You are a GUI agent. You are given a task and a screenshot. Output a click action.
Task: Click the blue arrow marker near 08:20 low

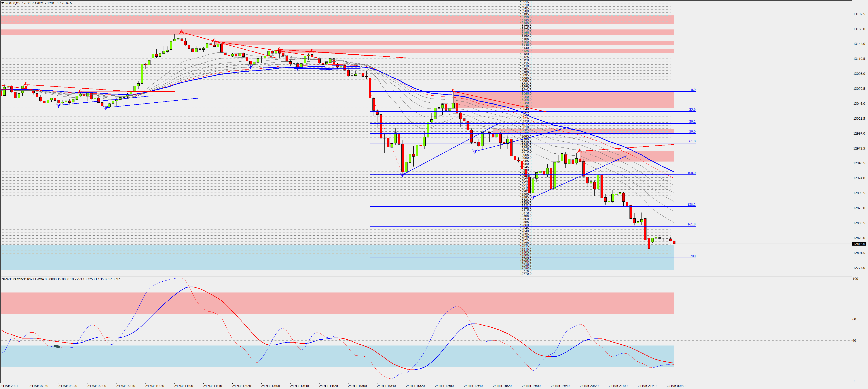coord(59,106)
